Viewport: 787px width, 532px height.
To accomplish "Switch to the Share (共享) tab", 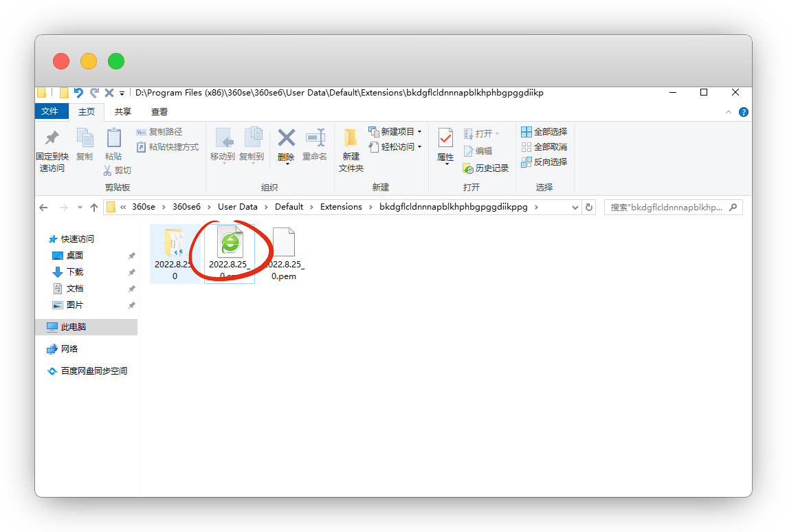I will click(x=123, y=112).
